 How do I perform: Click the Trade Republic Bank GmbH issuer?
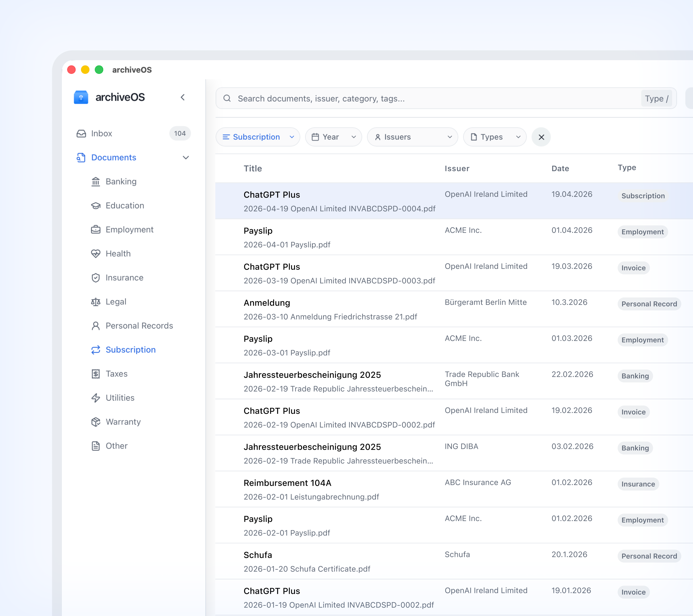[x=482, y=379]
